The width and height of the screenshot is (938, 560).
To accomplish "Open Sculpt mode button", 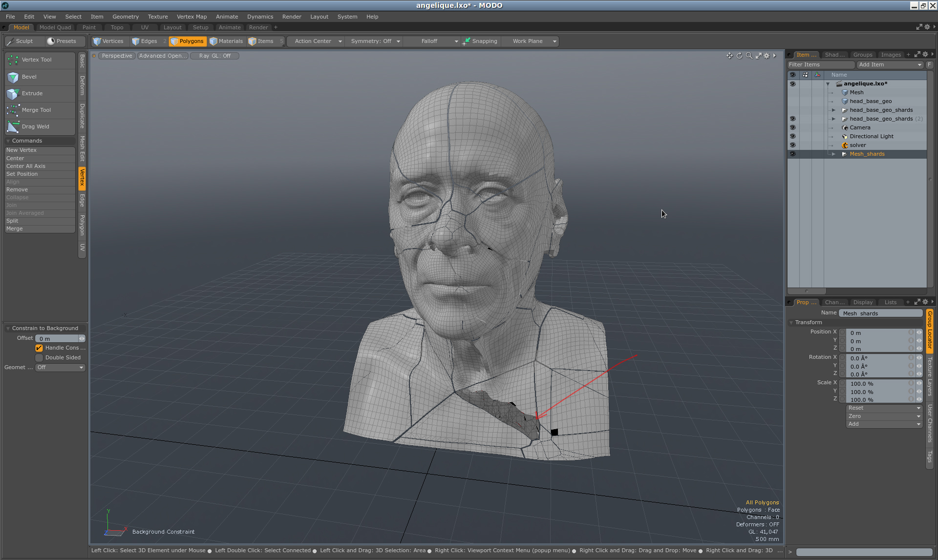I will pos(24,41).
